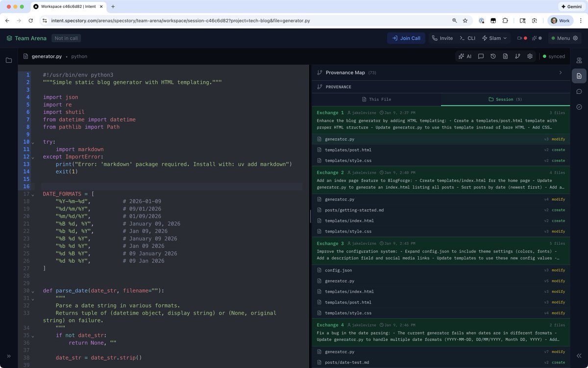Open the CLI terminal button
Image resolution: width=588 pixels, height=368 pixels.
click(x=467, y=38)
